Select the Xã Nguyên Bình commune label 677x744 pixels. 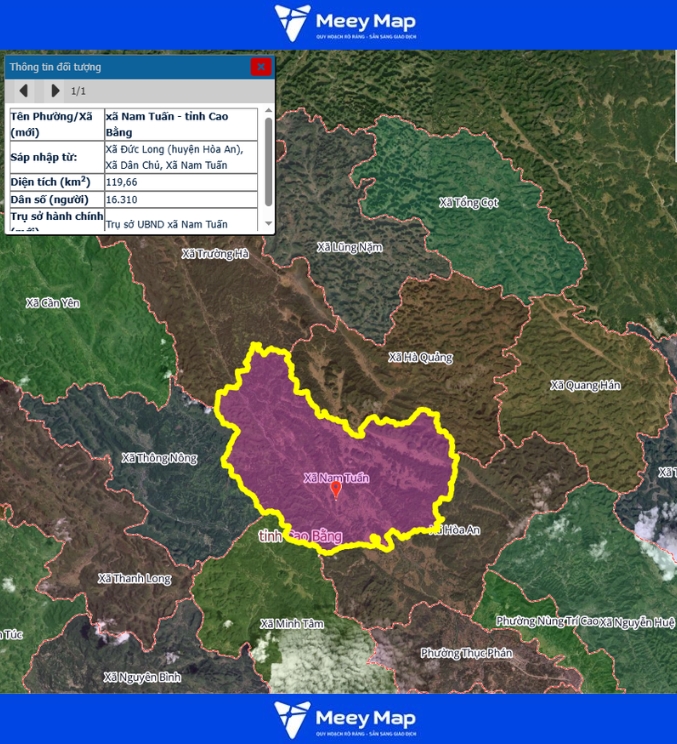tap(142, 677)
